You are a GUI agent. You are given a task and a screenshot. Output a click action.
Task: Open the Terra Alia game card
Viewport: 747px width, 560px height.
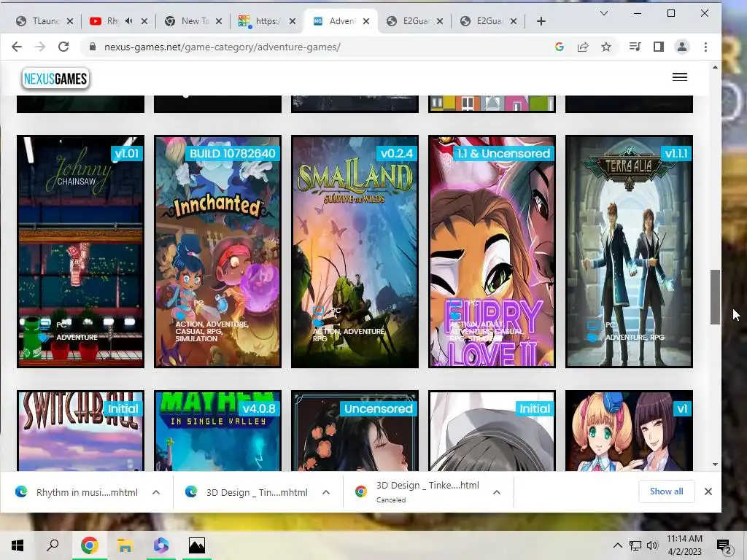tap(630, 252)
